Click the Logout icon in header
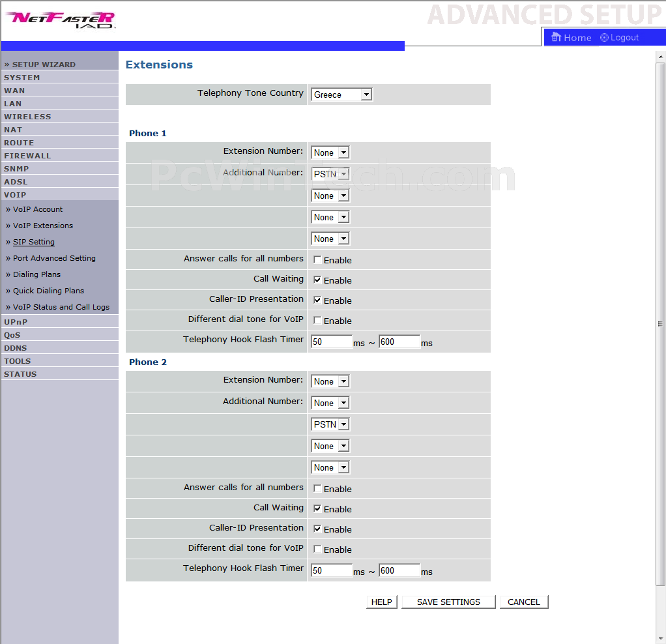Viewport: 666px width, 644px height. (x=604, y=38)
